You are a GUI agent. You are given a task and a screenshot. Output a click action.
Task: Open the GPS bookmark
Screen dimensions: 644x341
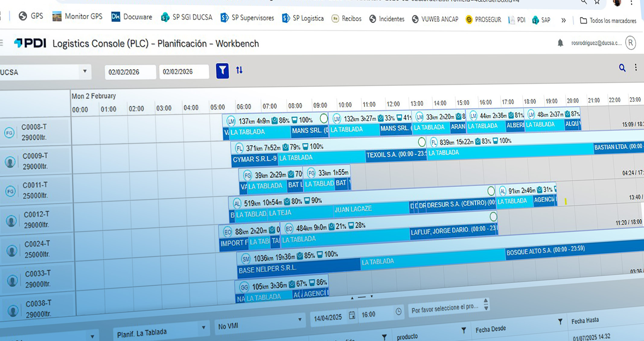pyautogui.click(x=31, y=16)
